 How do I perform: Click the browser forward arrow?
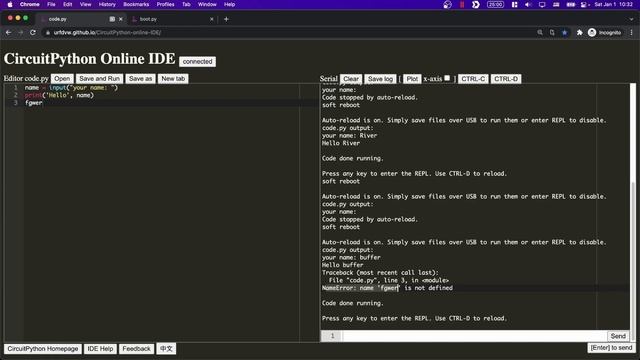20,32
